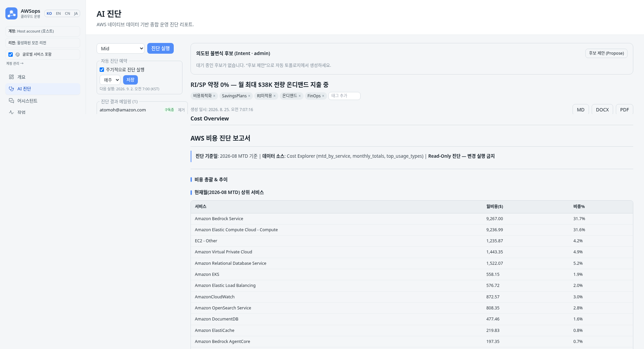The width and height of the screenshot is (644, 349).
Task: Click the 후보 제안 (Propose) button
Action: [606, 53]
